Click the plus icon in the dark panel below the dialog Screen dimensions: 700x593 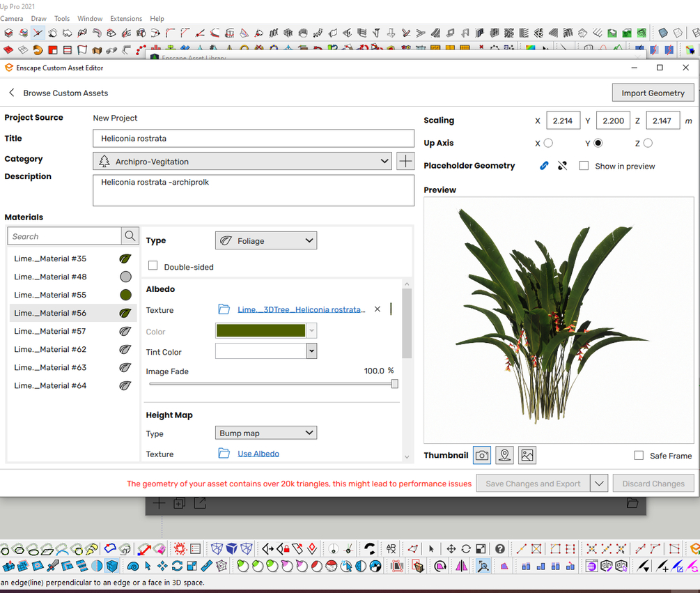coord(159,504)
